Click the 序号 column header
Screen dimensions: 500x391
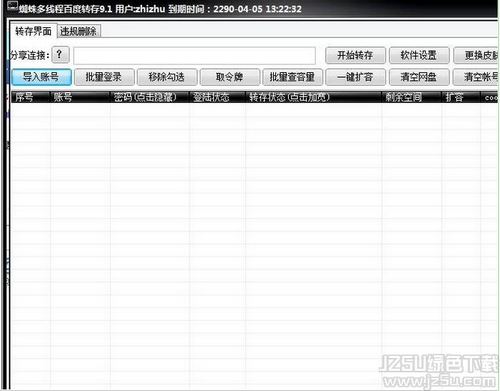pyautogui.click(x=31, y=97)
